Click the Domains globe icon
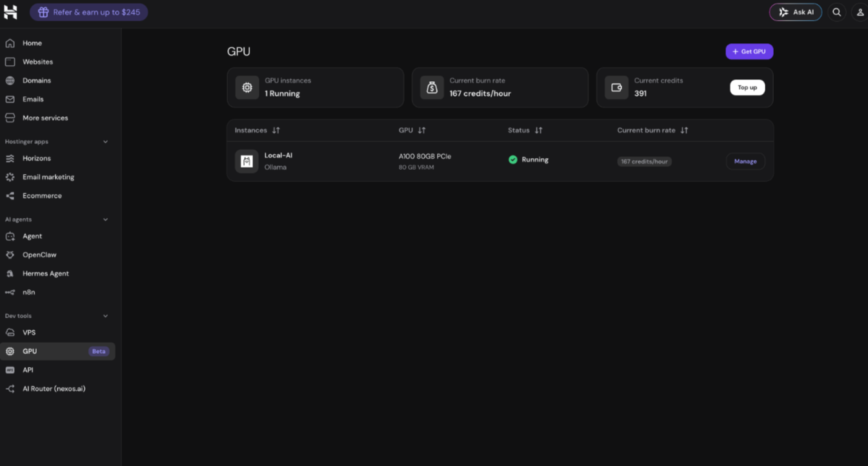 coord(10,81)
